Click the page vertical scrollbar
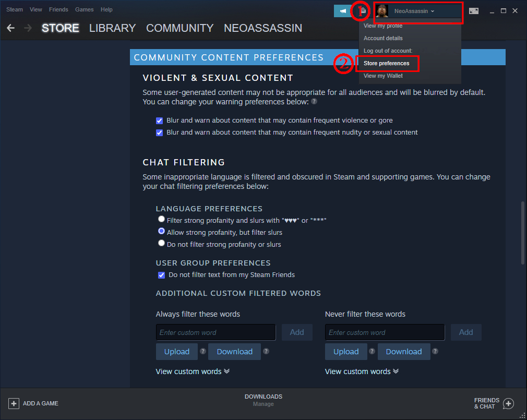The height and width of the screenshot is (420, 527). [x=523, y=233]
